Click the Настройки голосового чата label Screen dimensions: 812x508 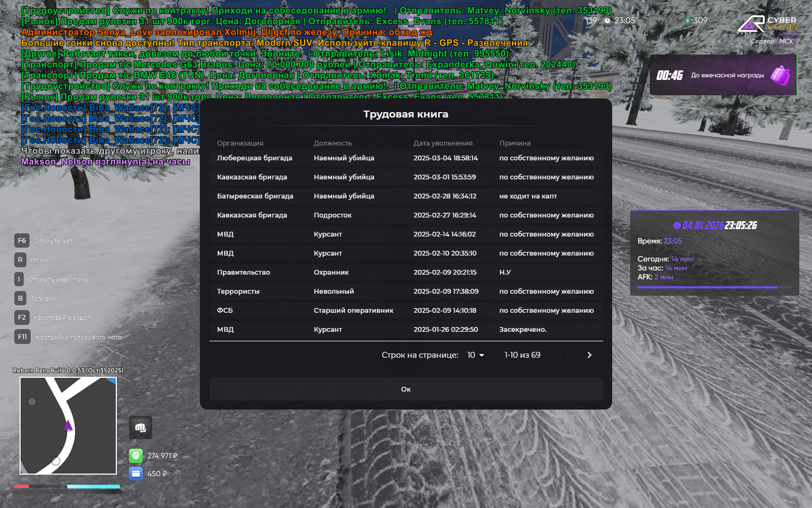78,337
